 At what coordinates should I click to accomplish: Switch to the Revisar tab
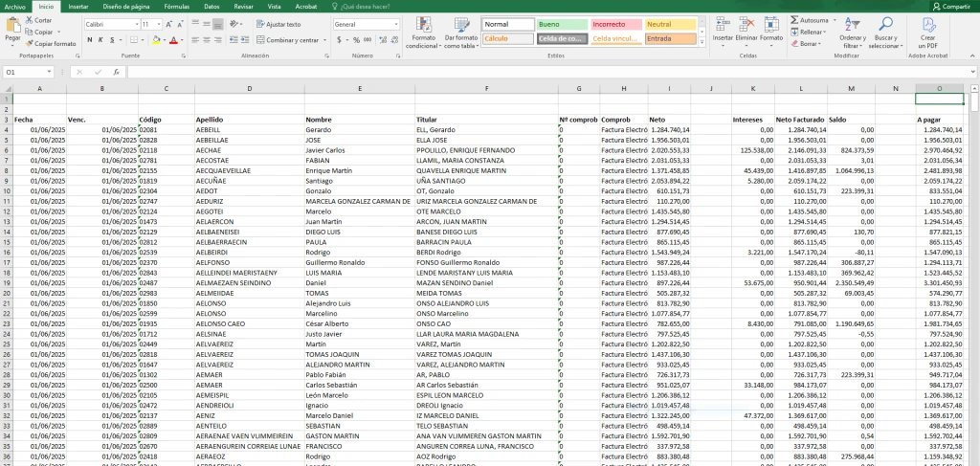tap(243, 7)
